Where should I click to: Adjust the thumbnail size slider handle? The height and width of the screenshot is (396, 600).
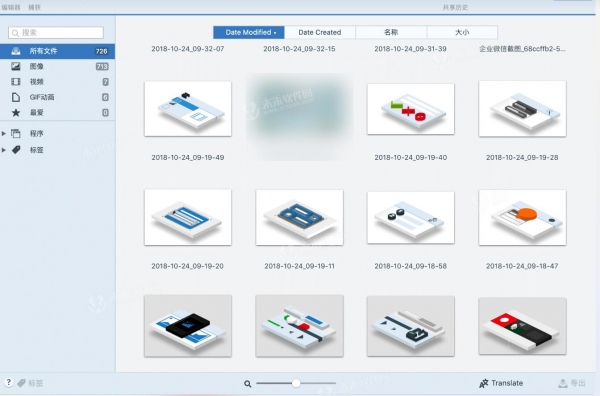coord(296,383)
